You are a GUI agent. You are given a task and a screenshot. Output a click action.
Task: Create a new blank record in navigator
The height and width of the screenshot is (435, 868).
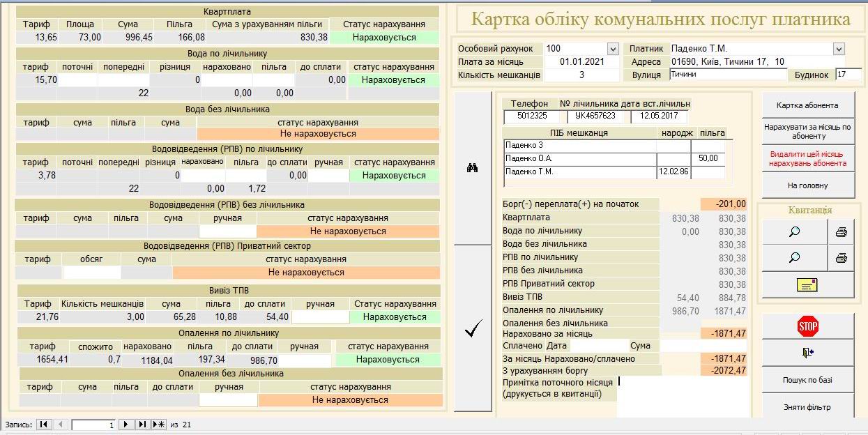coord(159,424)
